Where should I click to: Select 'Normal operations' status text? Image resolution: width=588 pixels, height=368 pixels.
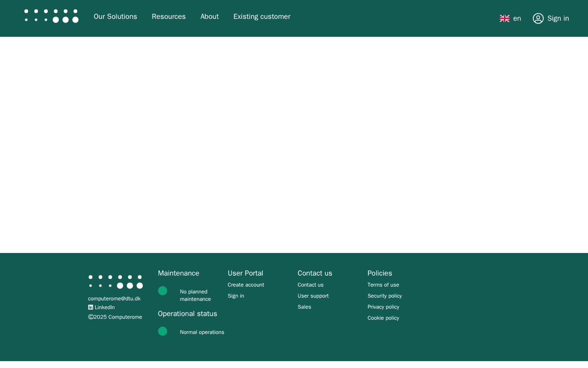point(202,332)
